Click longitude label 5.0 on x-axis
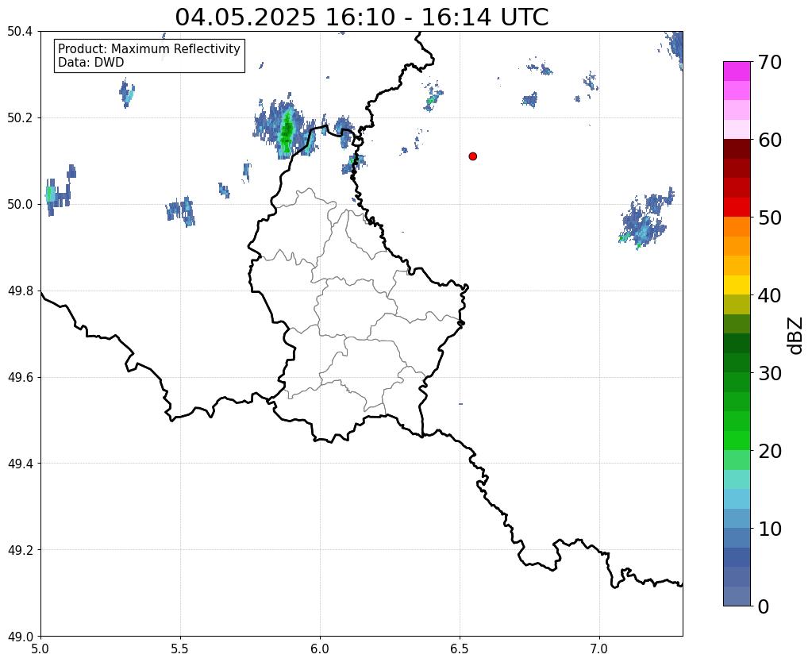The height and width of the screenshot is (662, 812). pos(40,649)
